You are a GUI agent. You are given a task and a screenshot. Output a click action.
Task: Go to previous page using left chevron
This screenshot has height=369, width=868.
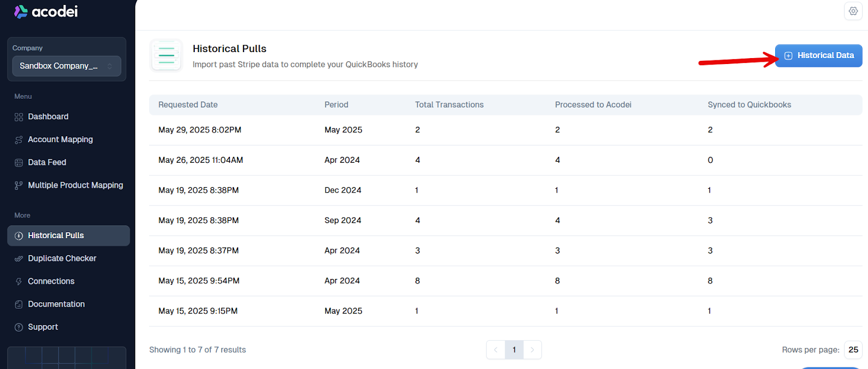pos(496,350)
